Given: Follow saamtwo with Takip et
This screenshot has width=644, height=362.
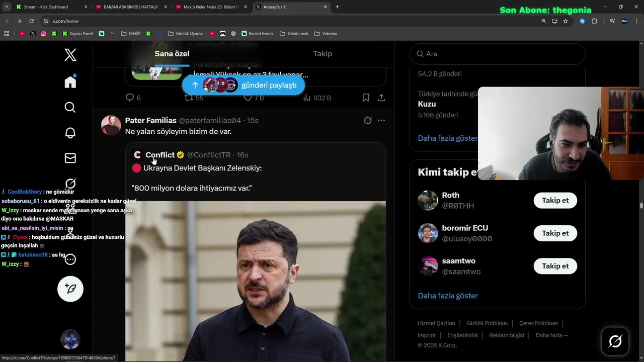Looking at the screenshot, I should click(555, 266).
